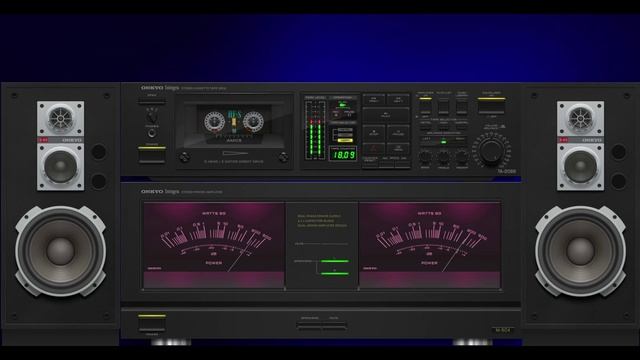This screenshot has height=360, width=640.
Task: Click the Onkyo Integra logo on cassette deck
Action: (x=160, y=88)
